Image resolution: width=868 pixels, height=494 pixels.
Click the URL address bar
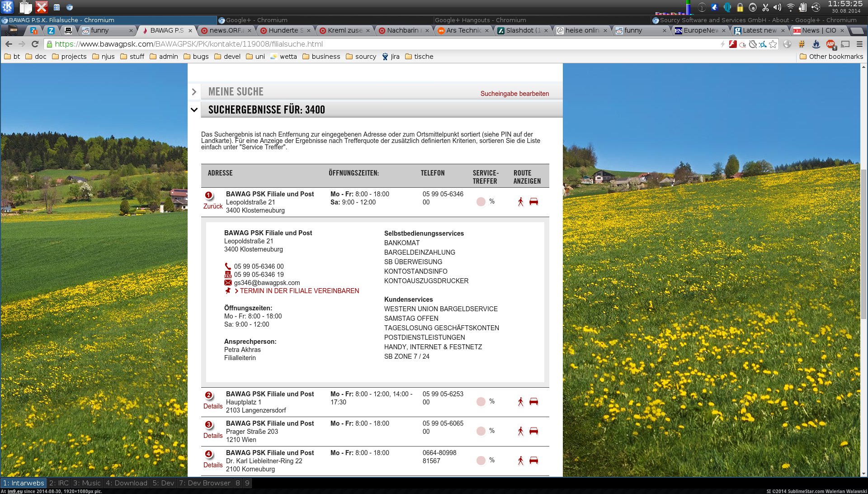click(x=362, y=44)
